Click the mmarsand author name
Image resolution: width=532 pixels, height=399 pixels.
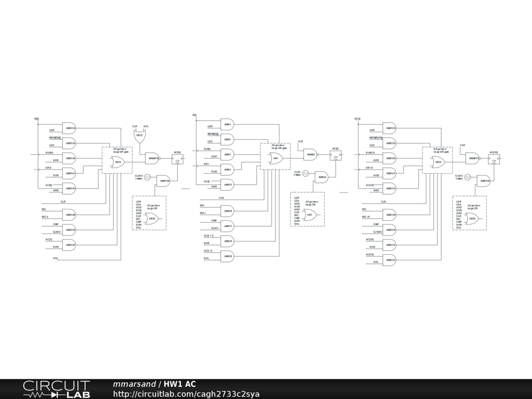point(134,384)
